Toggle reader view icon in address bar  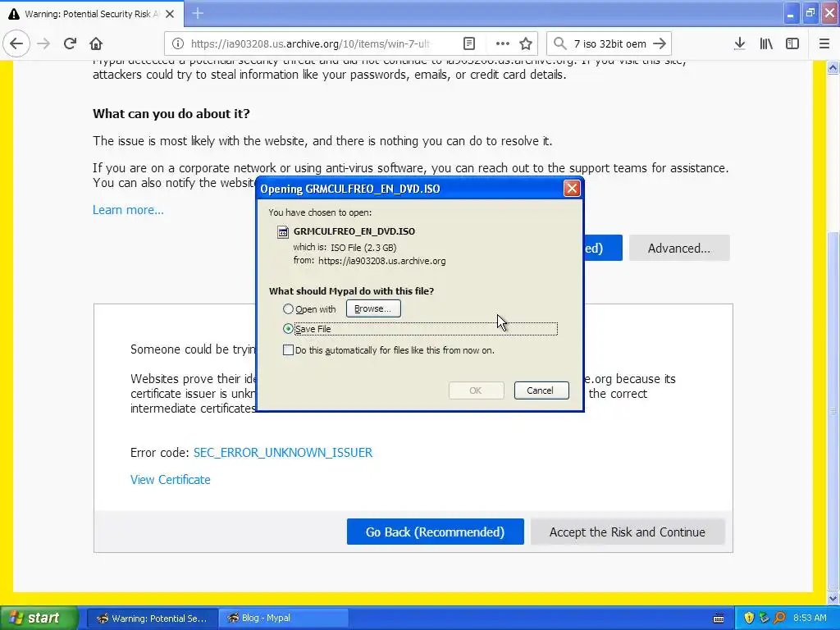tap(468, 43)
